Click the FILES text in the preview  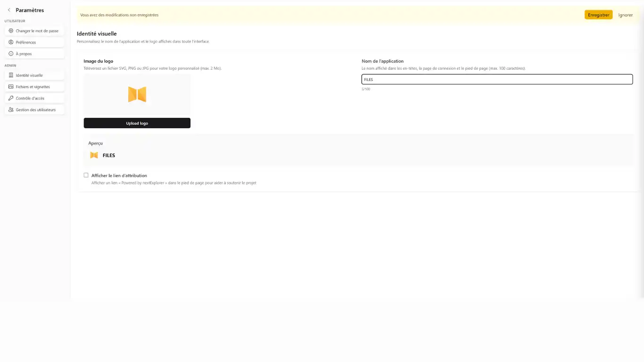point(109,155)
